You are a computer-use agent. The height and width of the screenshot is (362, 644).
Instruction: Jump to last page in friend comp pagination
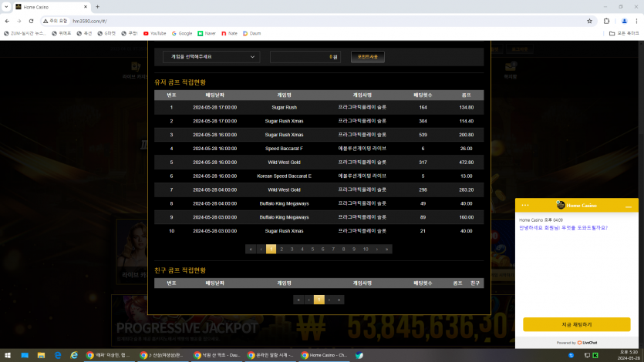click(339, 300)
